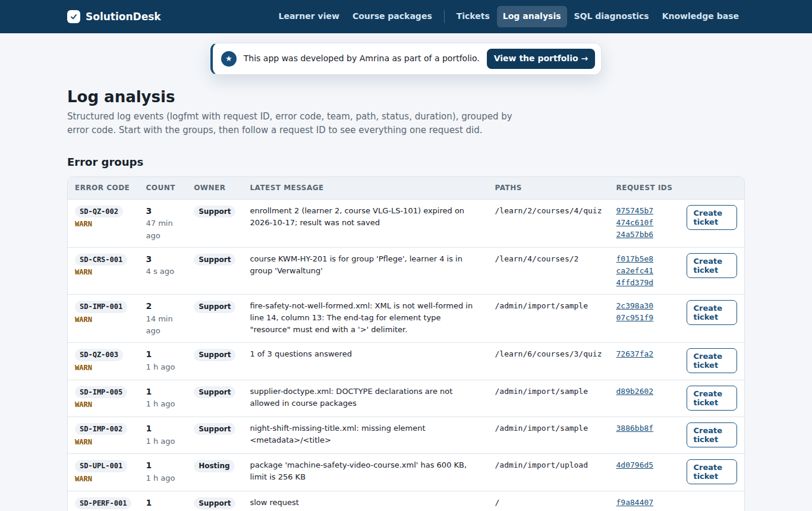The height and width of the screenshot is (511, 812).
Task: Click the Request IDs column header
Action: pos(644,188)
